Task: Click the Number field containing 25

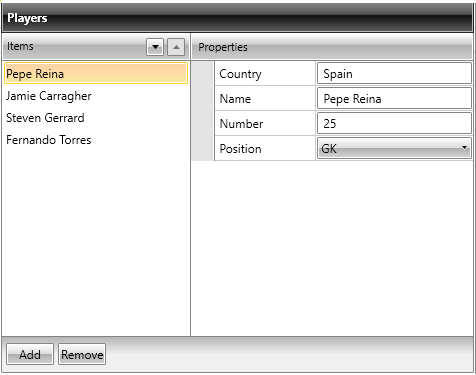Action: click(394, 123)
